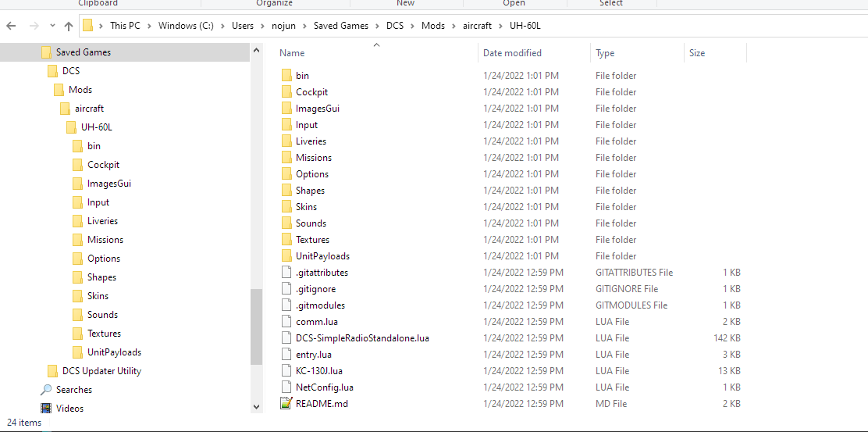Select the bin folder icon in file list
868x432 pixels.
coord(286,75)
